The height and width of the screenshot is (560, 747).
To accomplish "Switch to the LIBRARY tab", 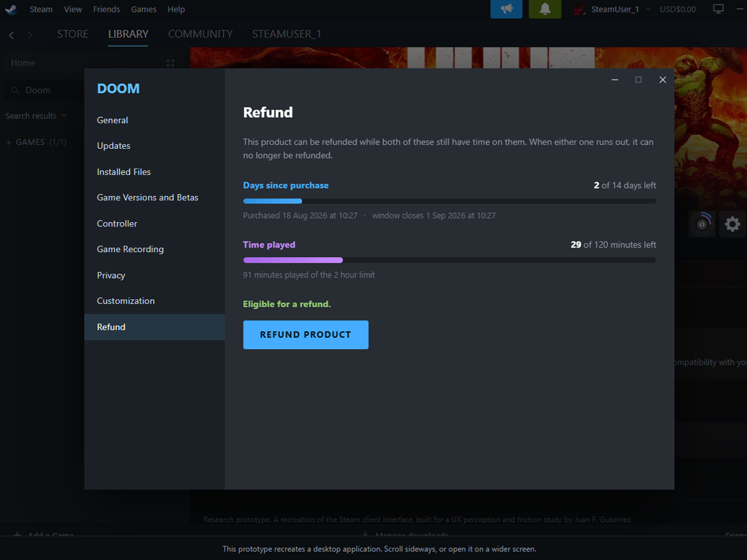I will click(x=128, y=34).
